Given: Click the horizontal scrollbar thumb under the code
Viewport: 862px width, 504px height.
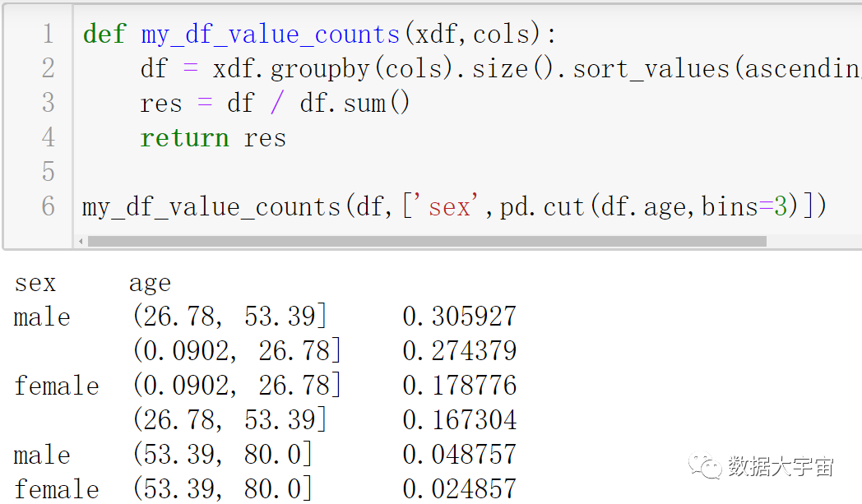Looking at the screenshot, I should [x=426, y=242].
